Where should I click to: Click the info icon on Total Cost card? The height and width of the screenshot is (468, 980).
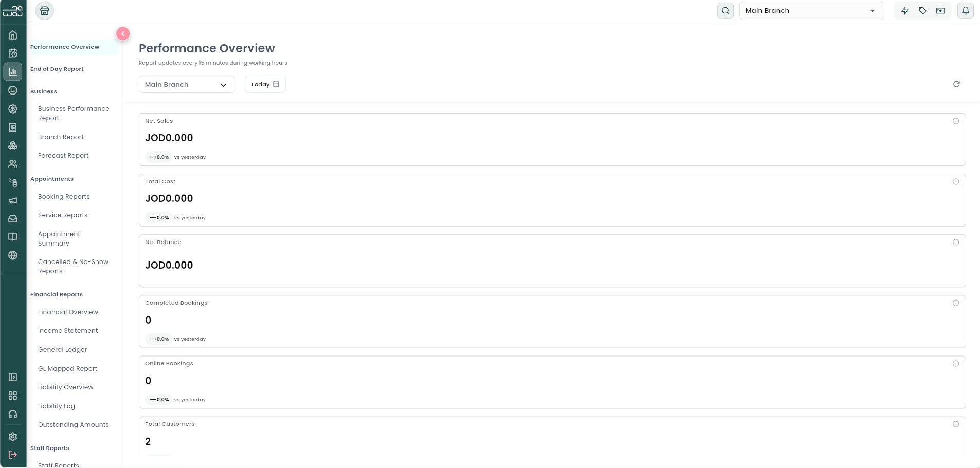point(956,182)
